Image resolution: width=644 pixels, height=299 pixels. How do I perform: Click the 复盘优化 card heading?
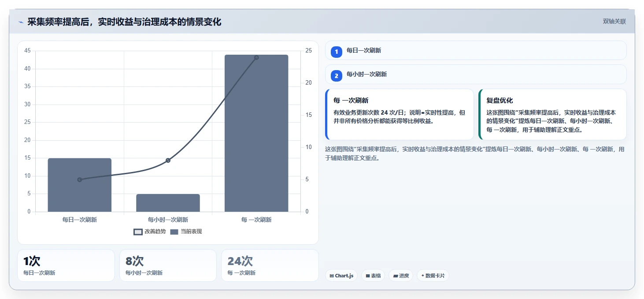500,101
